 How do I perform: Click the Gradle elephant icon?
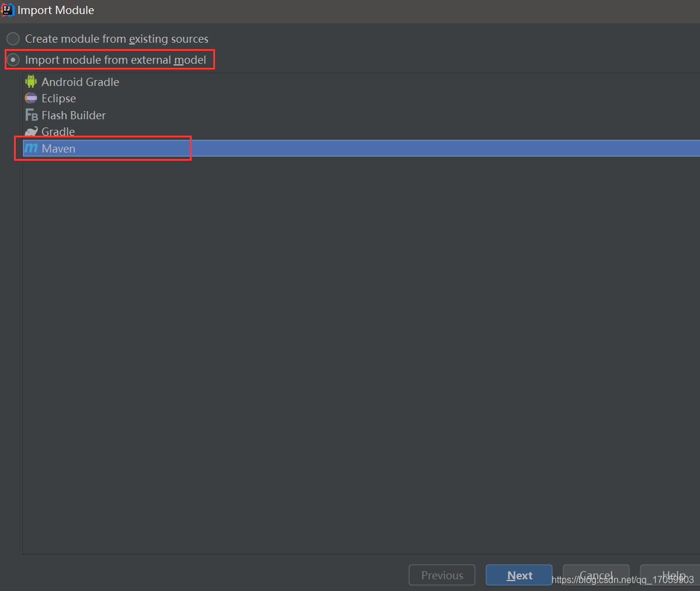click(x=31, y=132)
